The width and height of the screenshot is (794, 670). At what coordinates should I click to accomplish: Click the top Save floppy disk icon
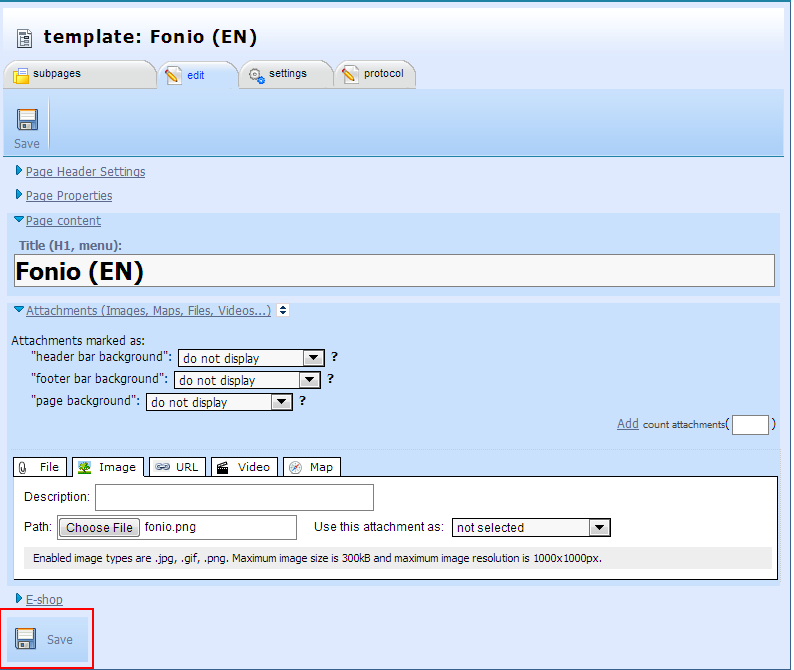[x=27, y=120]
